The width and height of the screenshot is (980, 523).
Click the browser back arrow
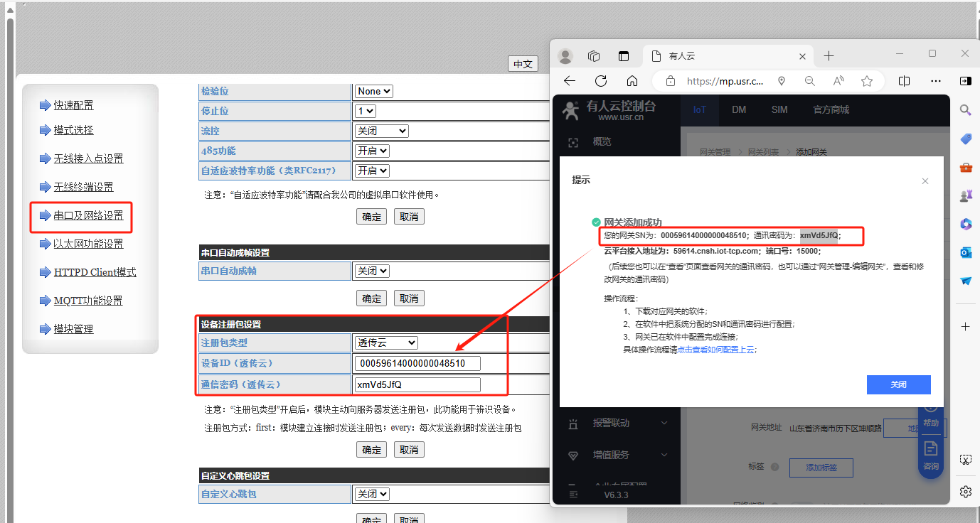tap(569, 81)
